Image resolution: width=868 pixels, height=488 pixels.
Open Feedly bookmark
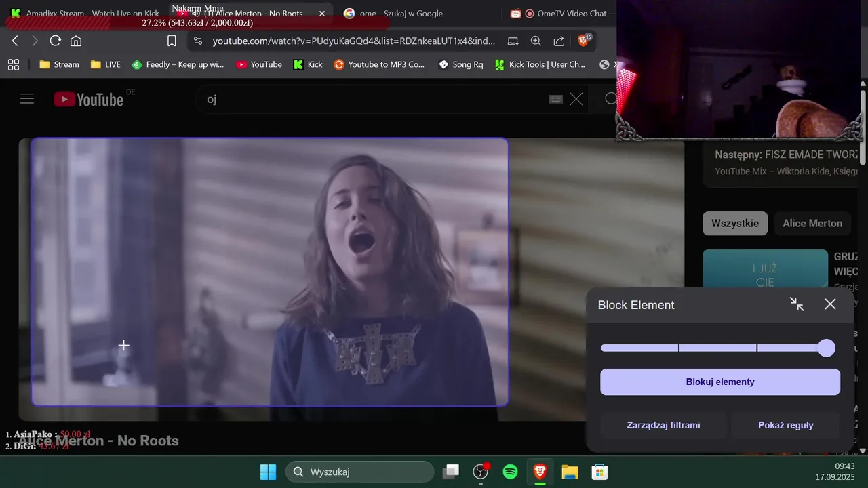(x=177, y=64)
